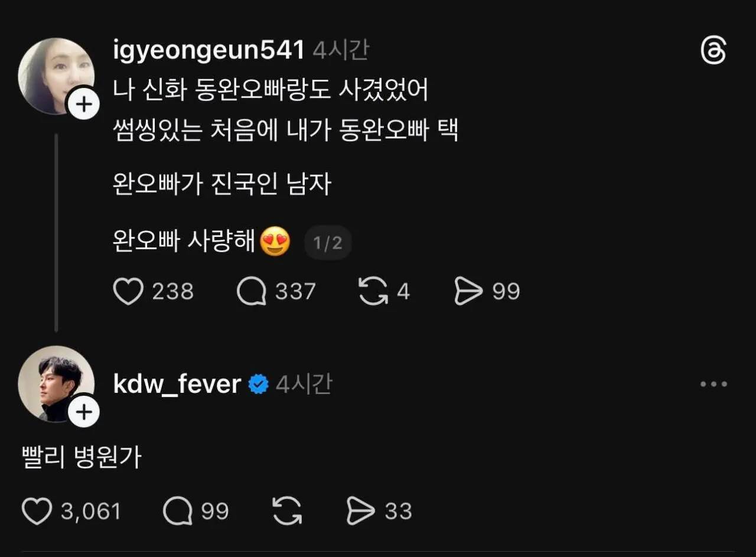Share kdw_fever's reply via send icon
756x557 pixels.
click(x=360, y=512)
